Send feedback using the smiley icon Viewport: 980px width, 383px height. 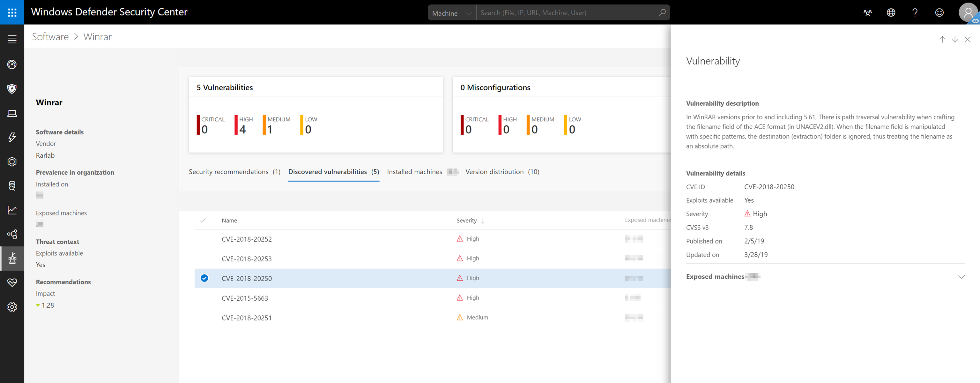(939, 12)
